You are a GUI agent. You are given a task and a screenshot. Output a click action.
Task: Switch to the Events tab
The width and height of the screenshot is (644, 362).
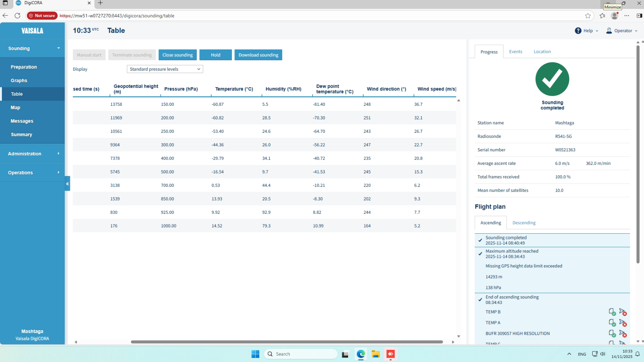pyautogui.click(x=515, y=52)
